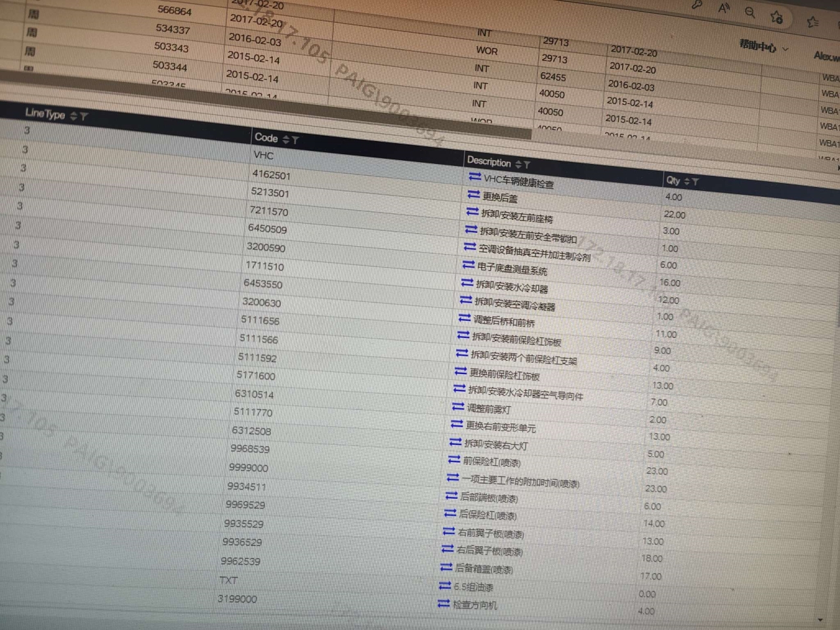The image size is (840, 630).
Task: Select the Code column header label
Action: tap(266, 137)
